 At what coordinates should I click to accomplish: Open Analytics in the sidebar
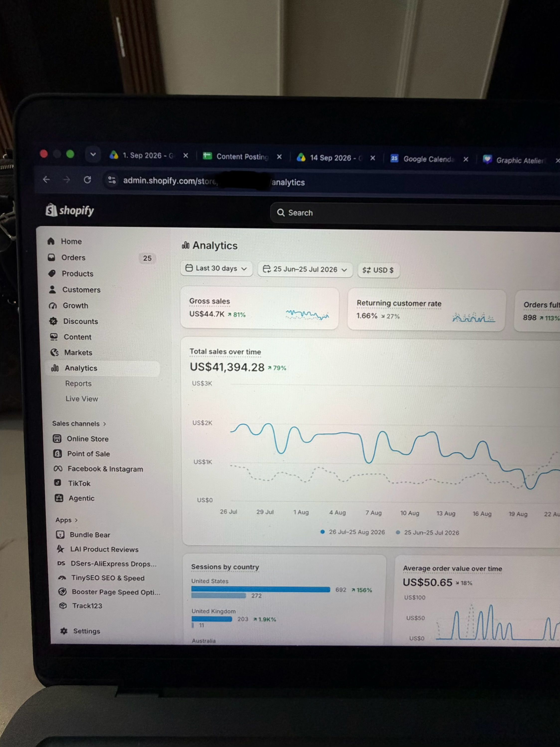pyautogui.click(x=103, y=368)
